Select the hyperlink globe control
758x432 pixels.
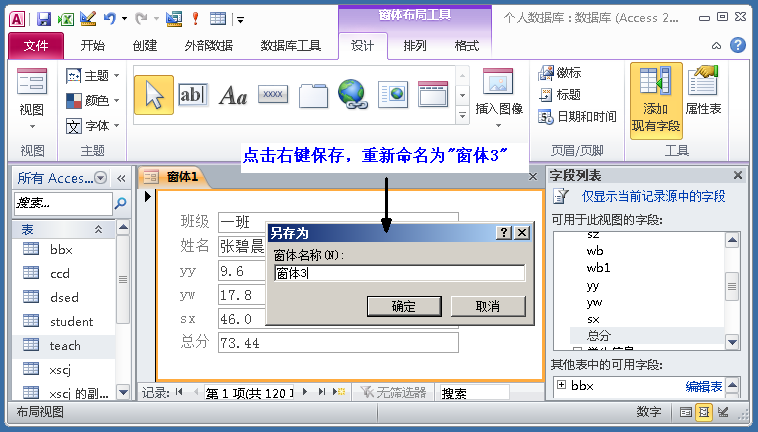tap(353, 94)
